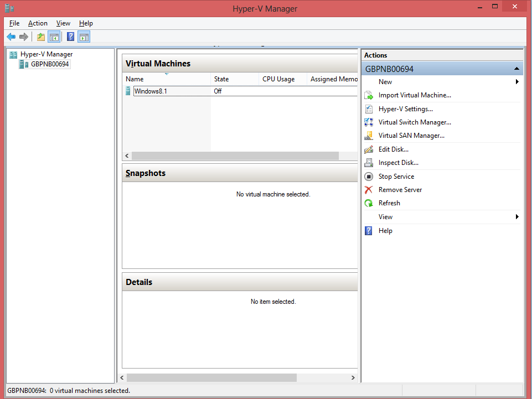This screenshot has height=399, width=532.
Task: Click the Windows8.1 virtual machine icon
Action: [128, 91]
